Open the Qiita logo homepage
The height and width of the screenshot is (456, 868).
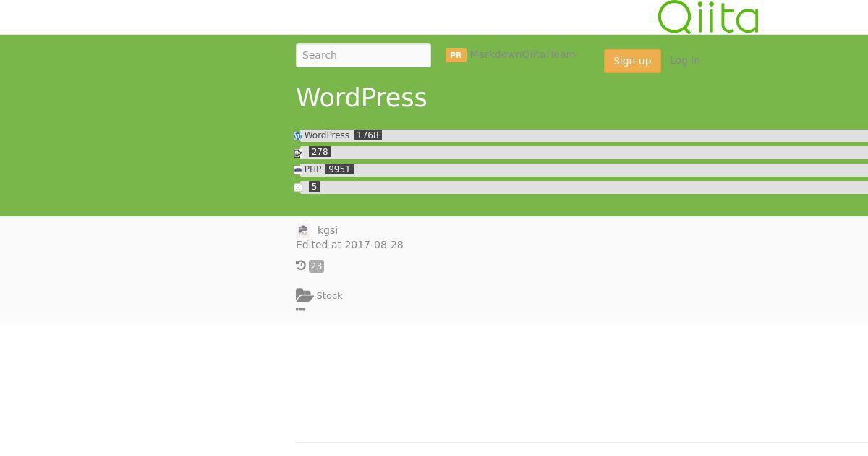click(x=708, y=17)
